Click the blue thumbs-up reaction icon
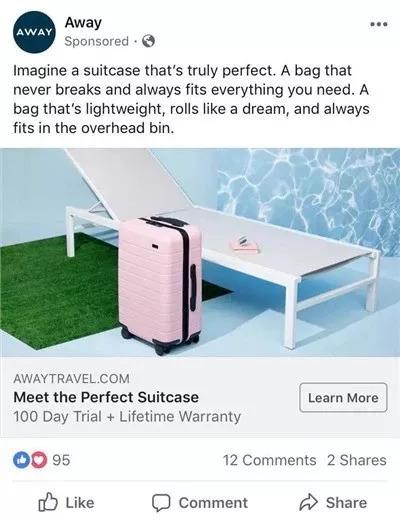This screenshot has height=521, width=400. (21, 460)
